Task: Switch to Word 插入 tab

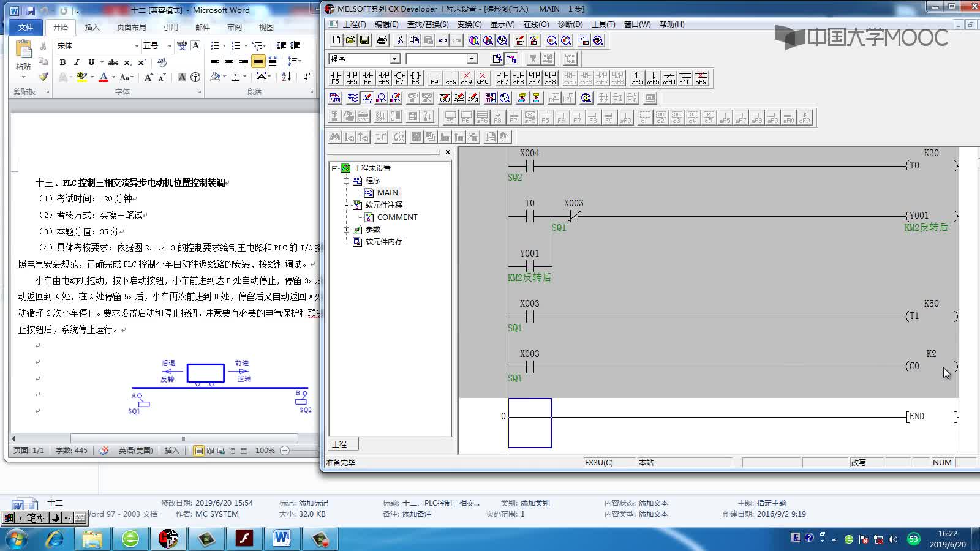Action: tap(92, 27)
